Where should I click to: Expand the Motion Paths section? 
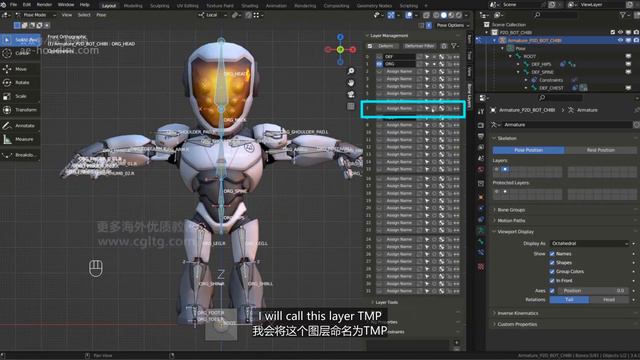tap(510, 221)
